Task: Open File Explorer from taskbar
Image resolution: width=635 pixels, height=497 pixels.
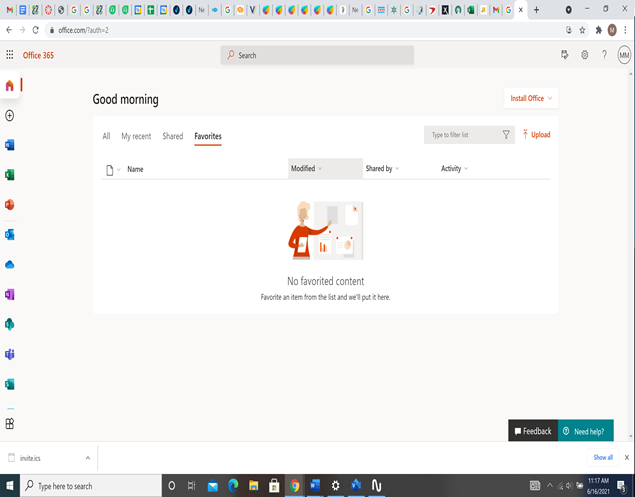Action: tap(254, 485)
